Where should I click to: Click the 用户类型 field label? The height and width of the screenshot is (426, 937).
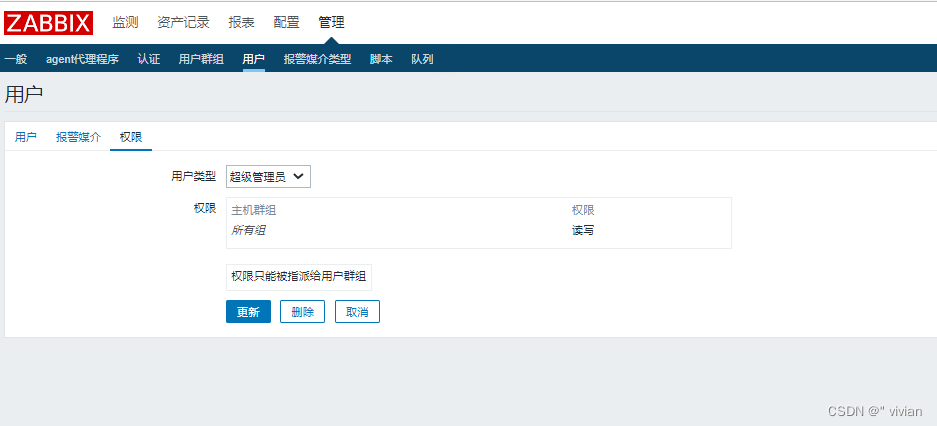[x=194, y=176]
